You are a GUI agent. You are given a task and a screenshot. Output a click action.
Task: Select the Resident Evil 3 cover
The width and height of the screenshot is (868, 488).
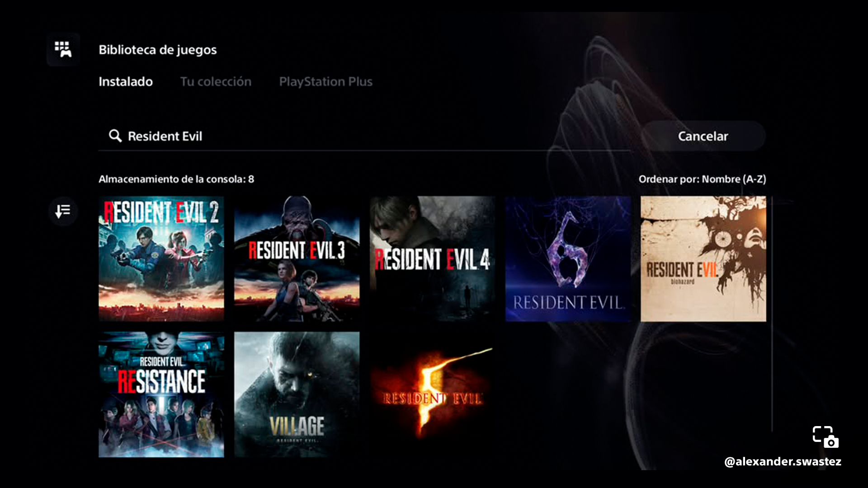(x=297, y=258)
